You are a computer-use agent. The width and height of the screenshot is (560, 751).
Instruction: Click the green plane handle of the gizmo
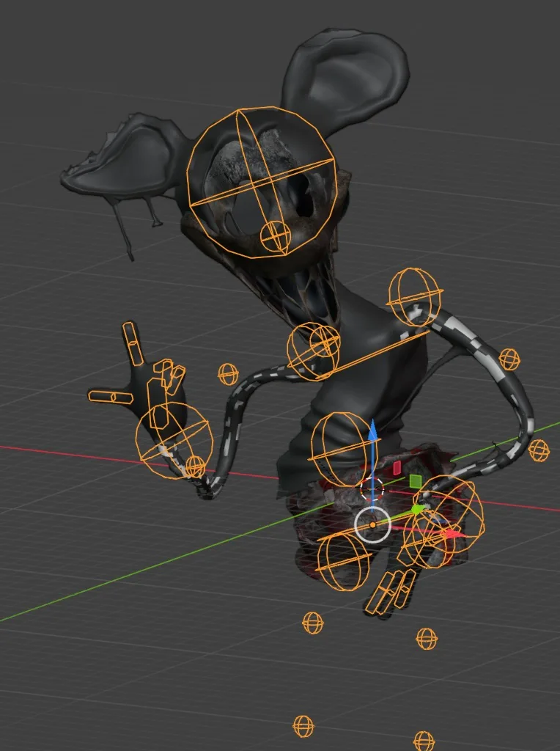coord(416,480)
